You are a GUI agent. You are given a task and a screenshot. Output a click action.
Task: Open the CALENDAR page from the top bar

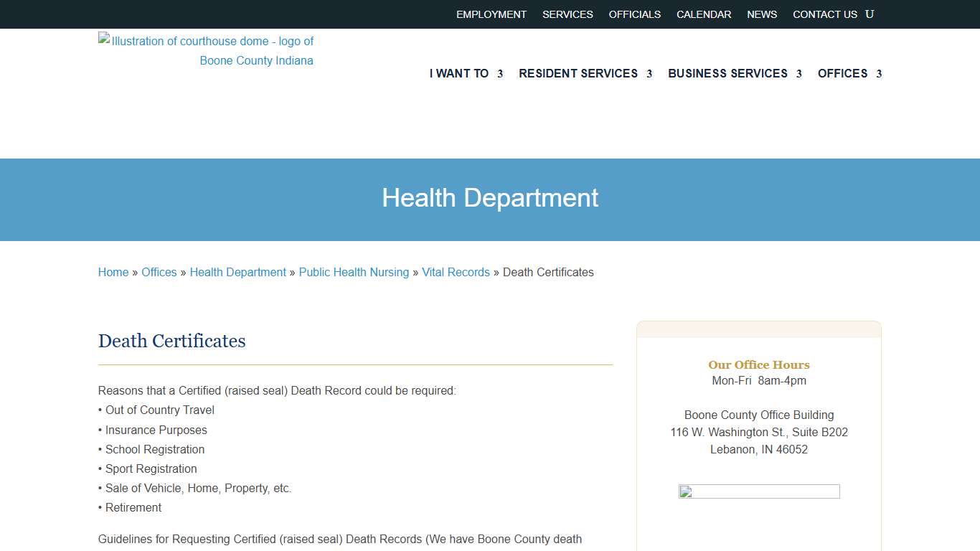click(703, 14)
